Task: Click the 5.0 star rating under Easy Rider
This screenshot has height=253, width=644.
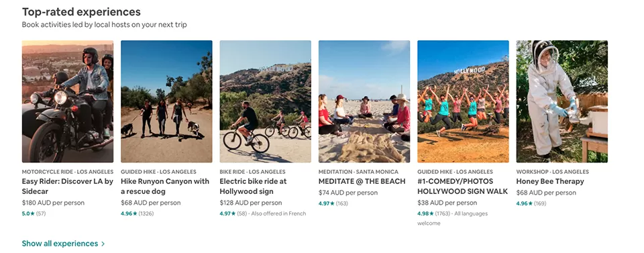Action: coord(28,213)
